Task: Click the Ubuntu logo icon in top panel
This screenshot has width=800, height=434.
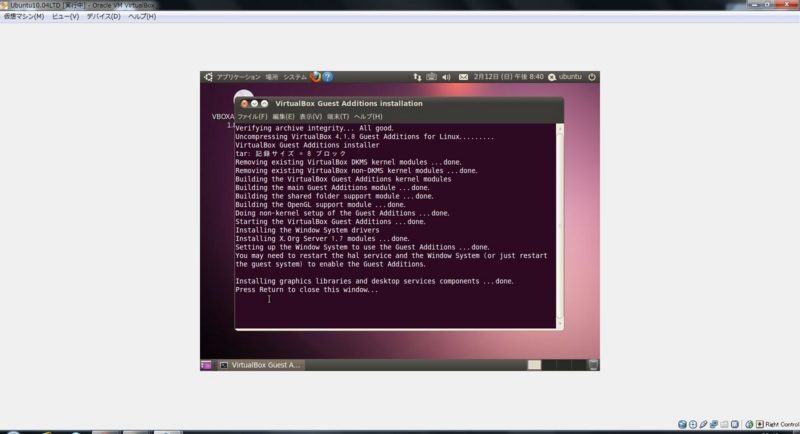Action: pos(208,77)
